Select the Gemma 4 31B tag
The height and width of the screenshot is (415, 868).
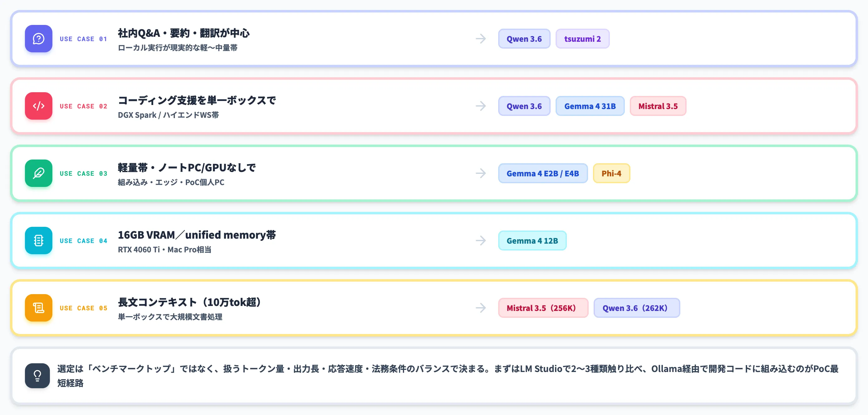(590, 106)
